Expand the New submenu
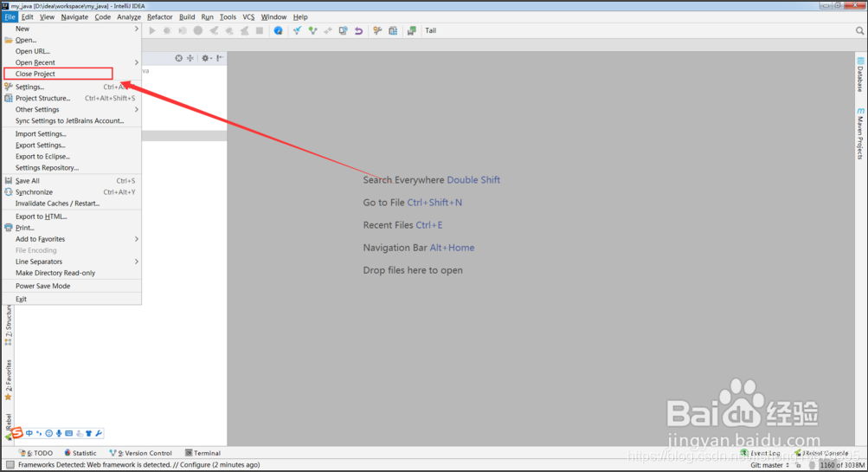 (72, 29)
